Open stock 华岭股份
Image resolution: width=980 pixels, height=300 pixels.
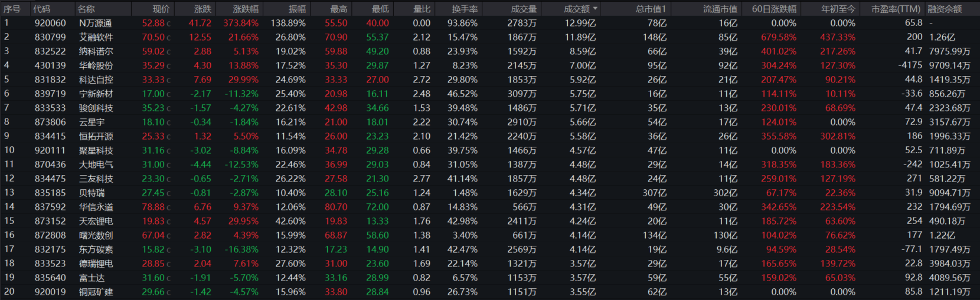(x=96, y=65)
